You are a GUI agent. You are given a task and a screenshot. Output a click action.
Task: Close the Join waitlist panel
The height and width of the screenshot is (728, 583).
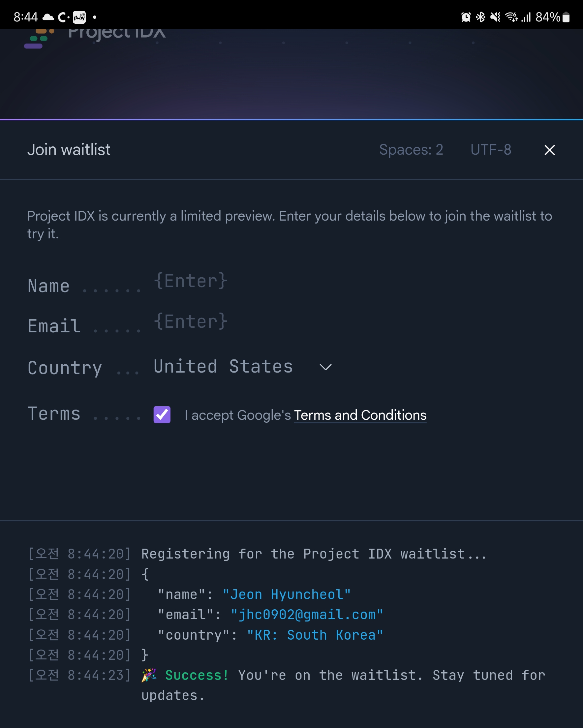pos(550,150)
